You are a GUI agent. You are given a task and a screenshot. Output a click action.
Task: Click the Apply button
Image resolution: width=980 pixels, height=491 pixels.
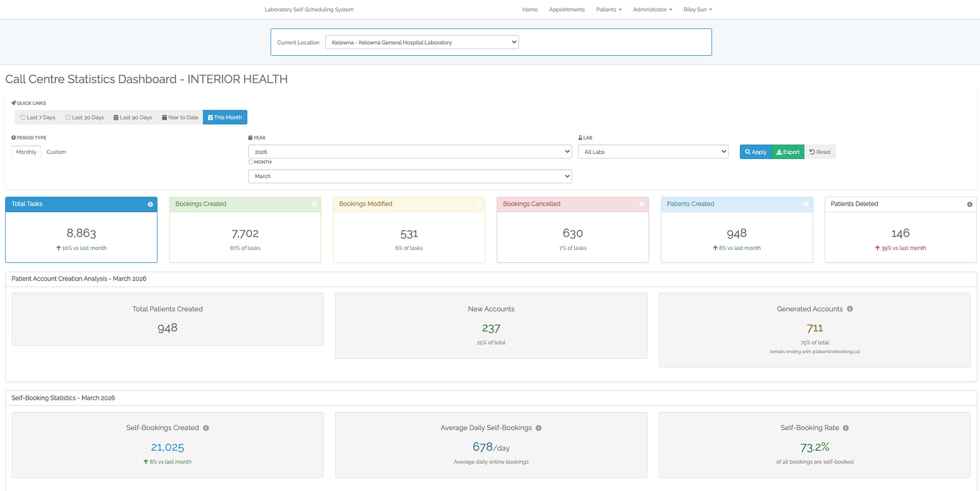coord(755,152)
